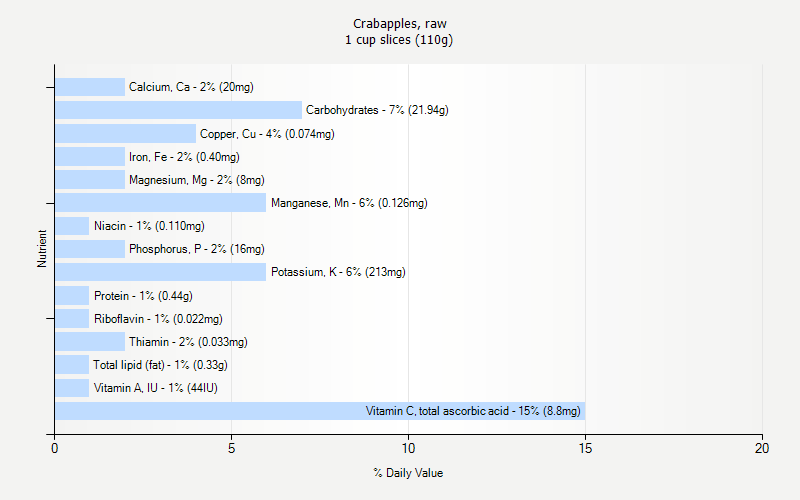Click the Calcium, Ca 2% bar label
Image resolution: width=800 pixels, height=500 pixels.
pyautogui.click(x=191, y=87)
